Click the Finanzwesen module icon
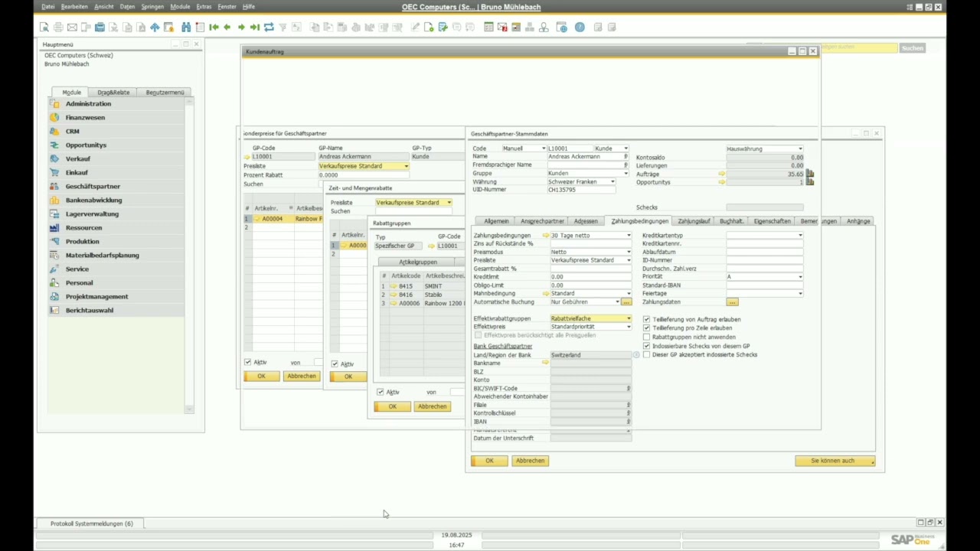The width and height of the screenshot is (980, 551). point(54,118)
